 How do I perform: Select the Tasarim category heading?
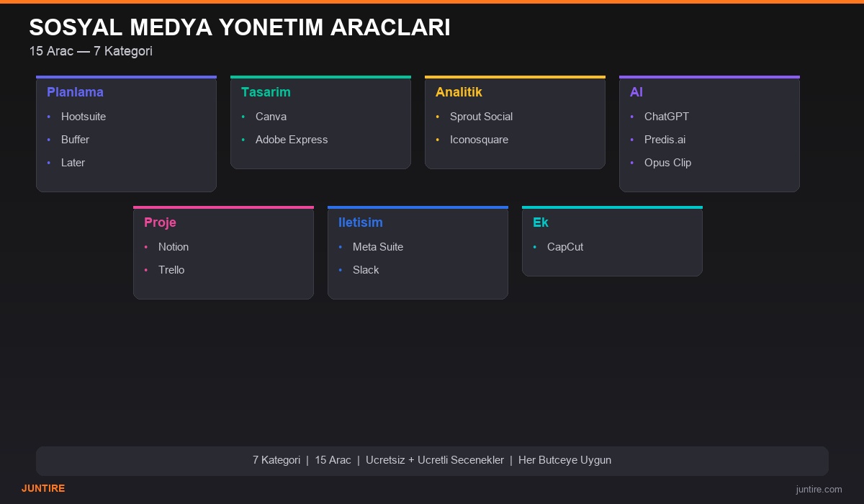(266, 92)
